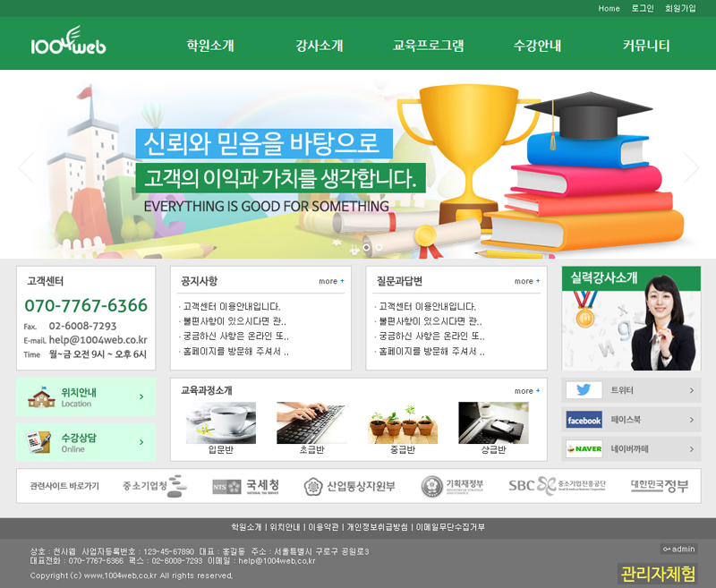Open the 학원소개 menu
Viewport: 716px width, 588px height.
pos(210,46)
